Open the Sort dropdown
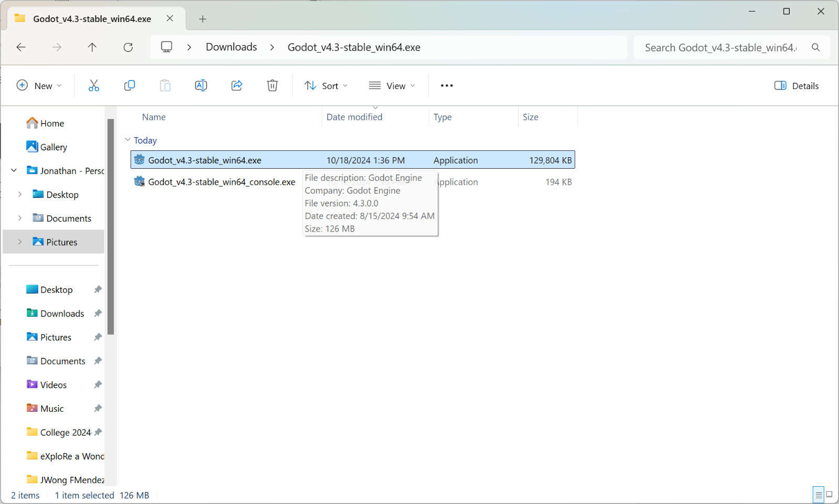 pyautogui.click(x=326, y=86)
